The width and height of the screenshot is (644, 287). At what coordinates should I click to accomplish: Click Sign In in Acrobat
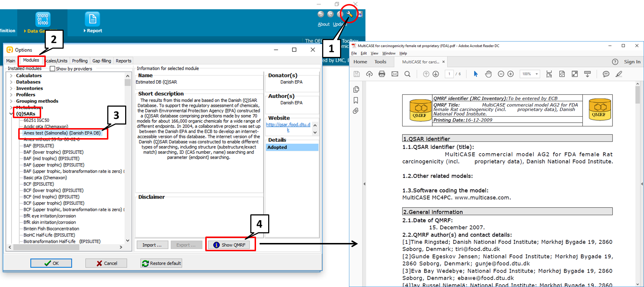[632, 62]
